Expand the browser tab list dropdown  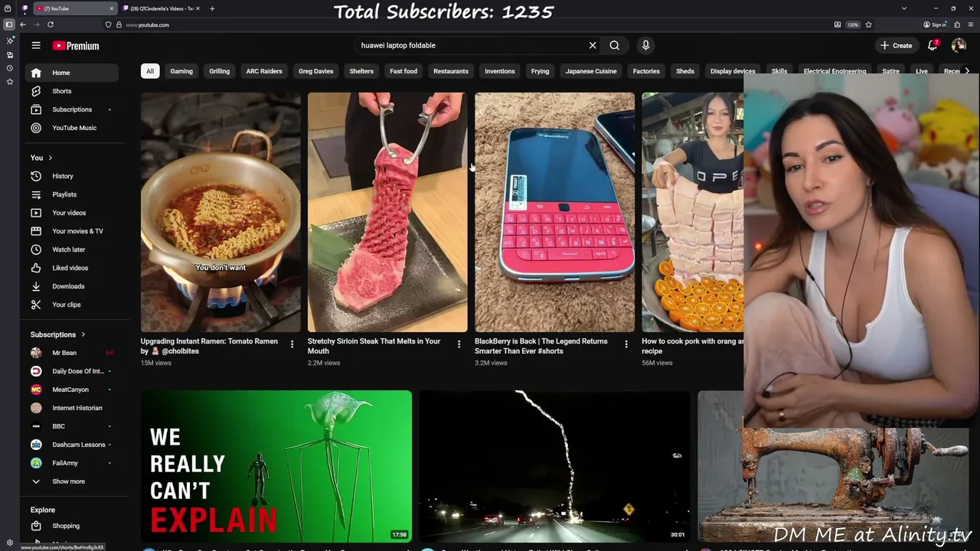click(904, 8)
